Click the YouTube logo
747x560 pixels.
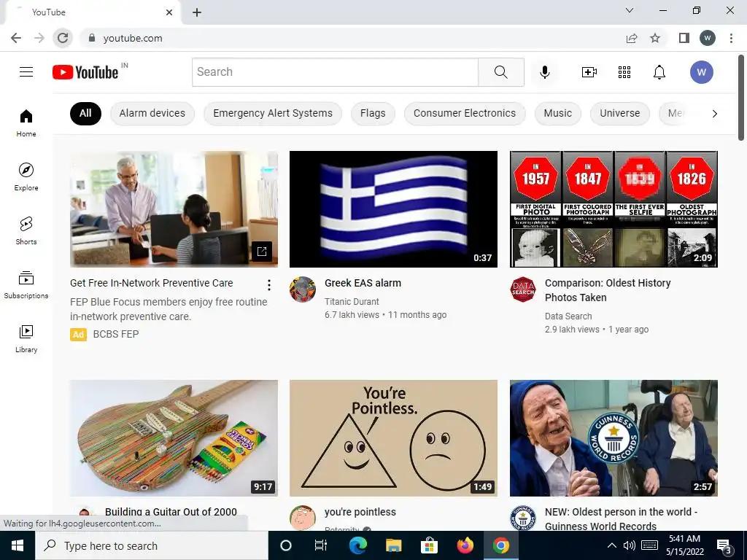click(85, 72)
